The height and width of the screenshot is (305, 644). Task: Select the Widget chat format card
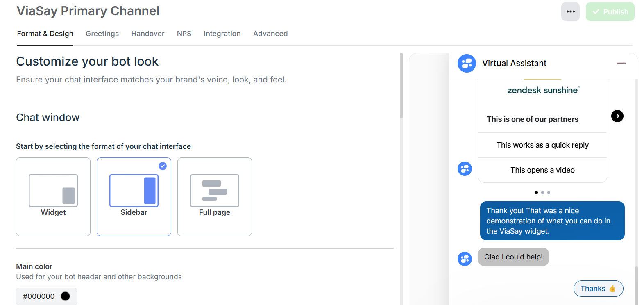pos(53,197)
